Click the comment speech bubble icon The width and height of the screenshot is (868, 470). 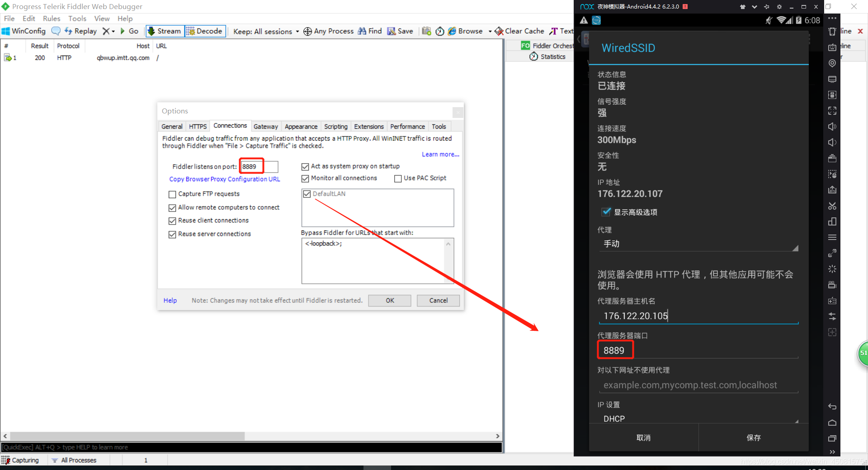coord(56,31)
